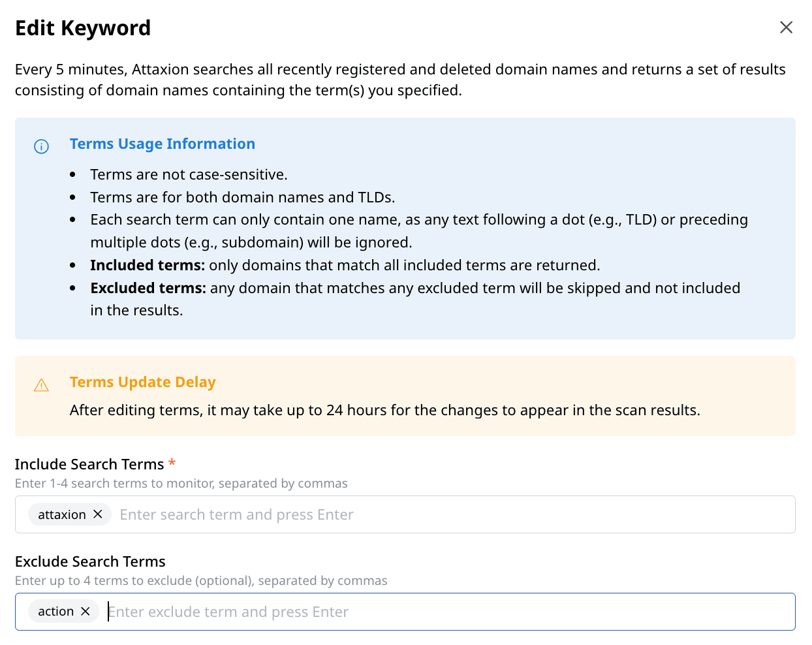
Task: Click the Terms Usage Information panel
Action: [x=405, y=228]
